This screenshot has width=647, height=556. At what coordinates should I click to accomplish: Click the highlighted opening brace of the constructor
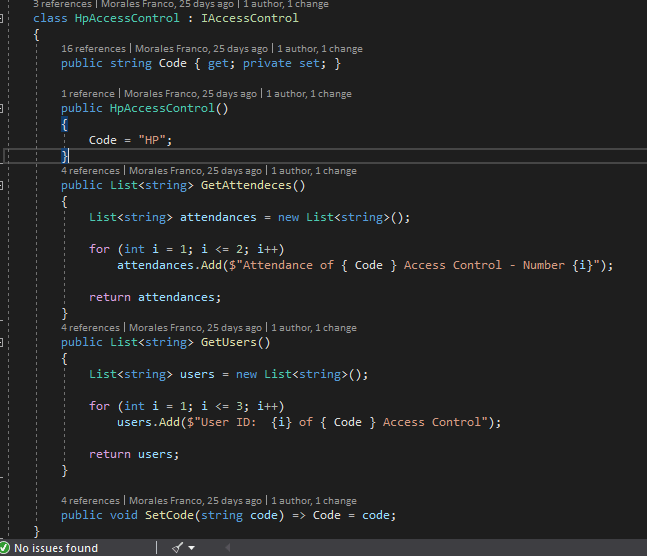coord(64,124)
